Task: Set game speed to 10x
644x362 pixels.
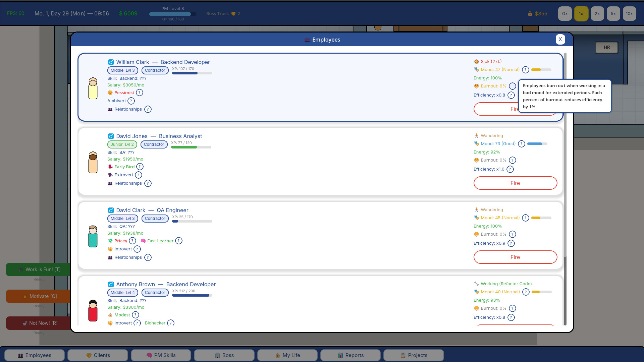Action: (629, 14)
